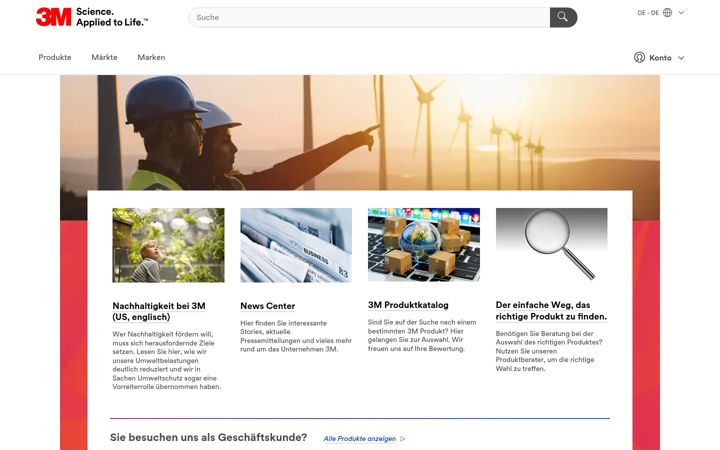Click the newspapers thumbnail

[x=296, y=245]
